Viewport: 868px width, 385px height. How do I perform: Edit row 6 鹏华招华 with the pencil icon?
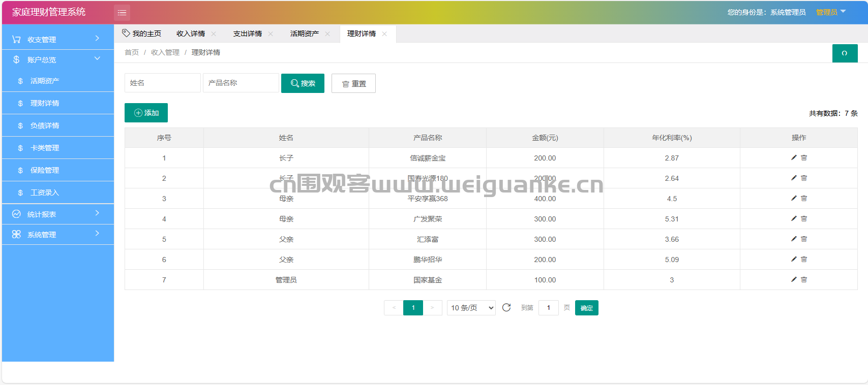tap(794, 259)
